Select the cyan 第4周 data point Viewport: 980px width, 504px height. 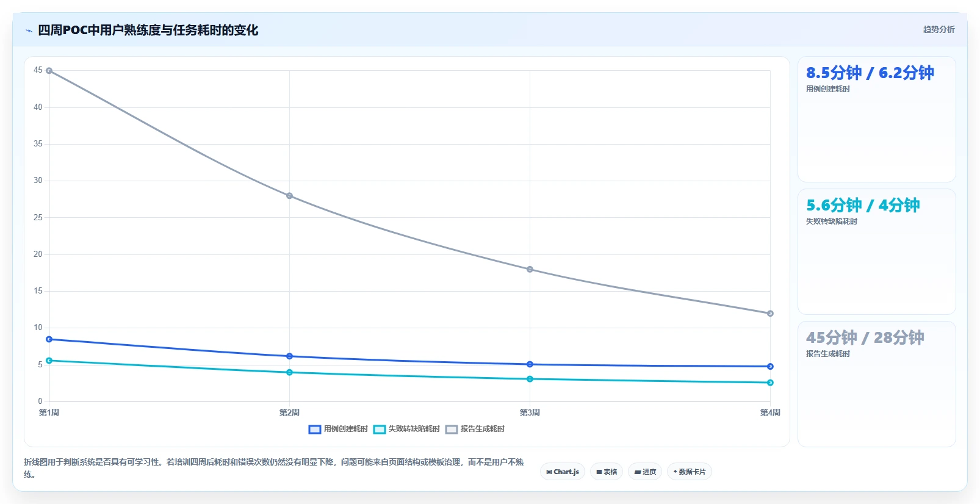[x=770, y=383]
